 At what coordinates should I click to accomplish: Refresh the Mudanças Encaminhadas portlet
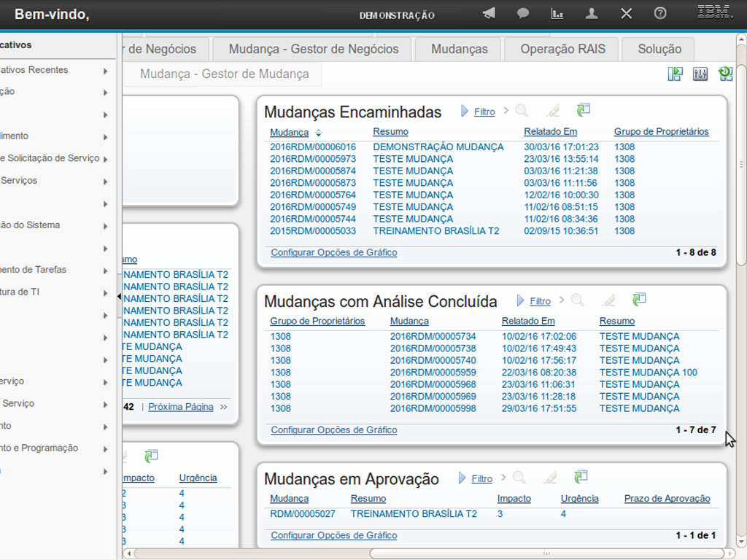583,110
